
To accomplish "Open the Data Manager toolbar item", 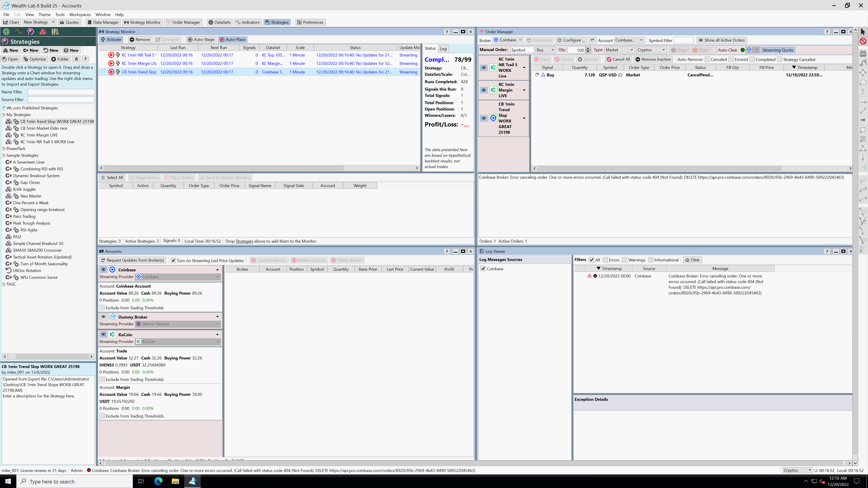I will click(103, 22).
